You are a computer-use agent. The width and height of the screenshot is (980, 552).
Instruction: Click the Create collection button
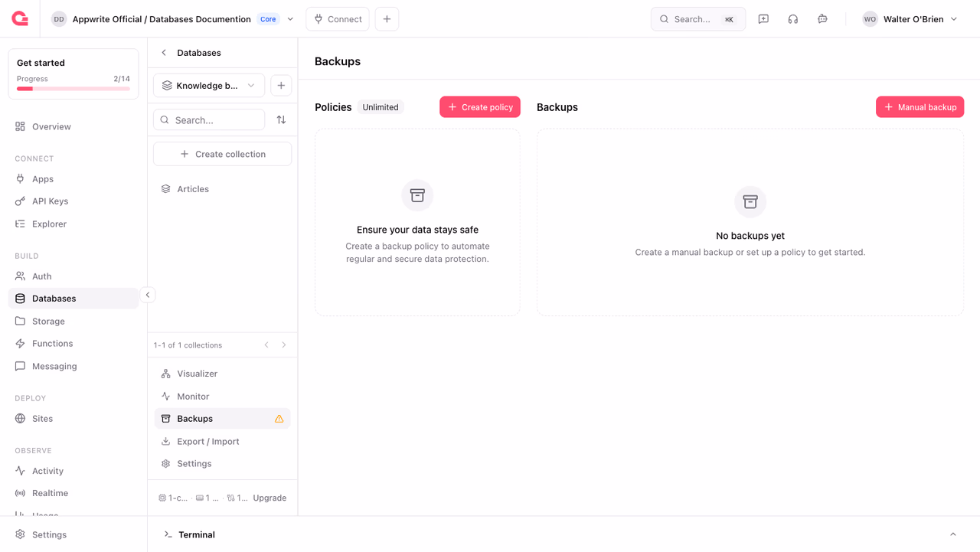(222, 154)
